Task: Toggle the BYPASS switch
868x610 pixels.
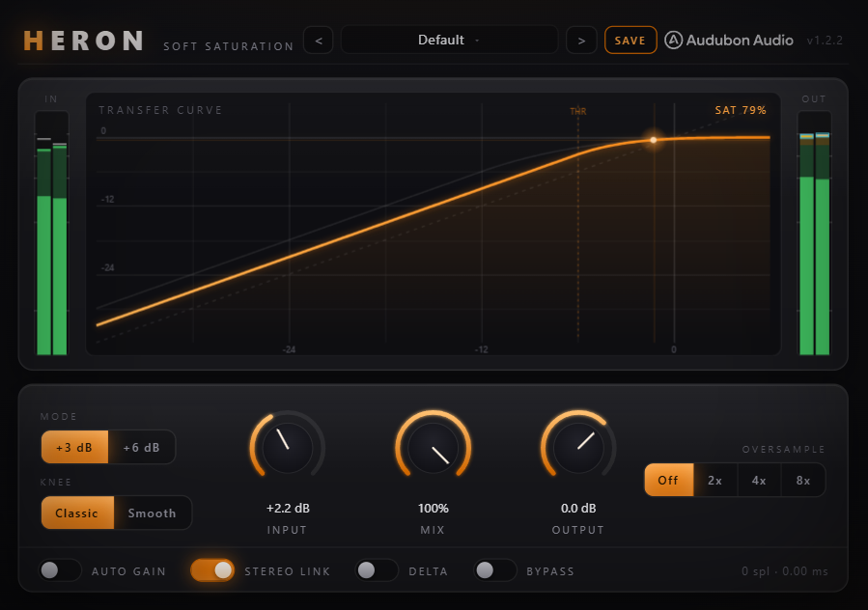Action: click(x=495, y=570)
